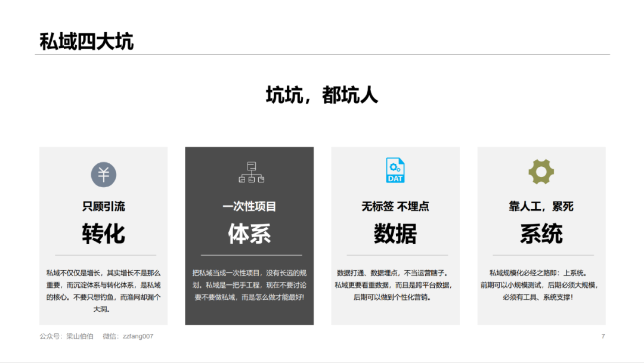The image size is (644, 363).
Task: Click the subtitle 靠人工，累死
Action: point(541,206)
